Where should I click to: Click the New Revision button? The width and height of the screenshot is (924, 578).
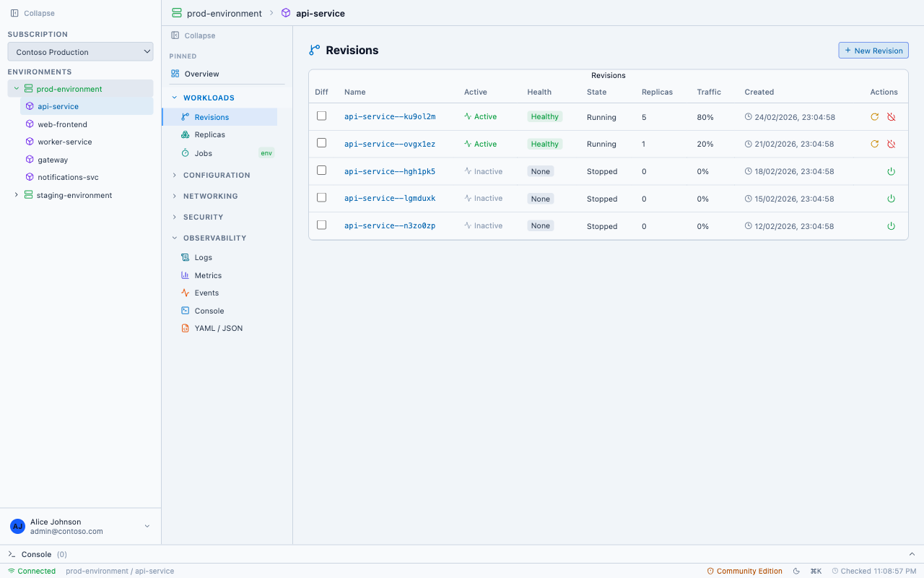(873, 50)
